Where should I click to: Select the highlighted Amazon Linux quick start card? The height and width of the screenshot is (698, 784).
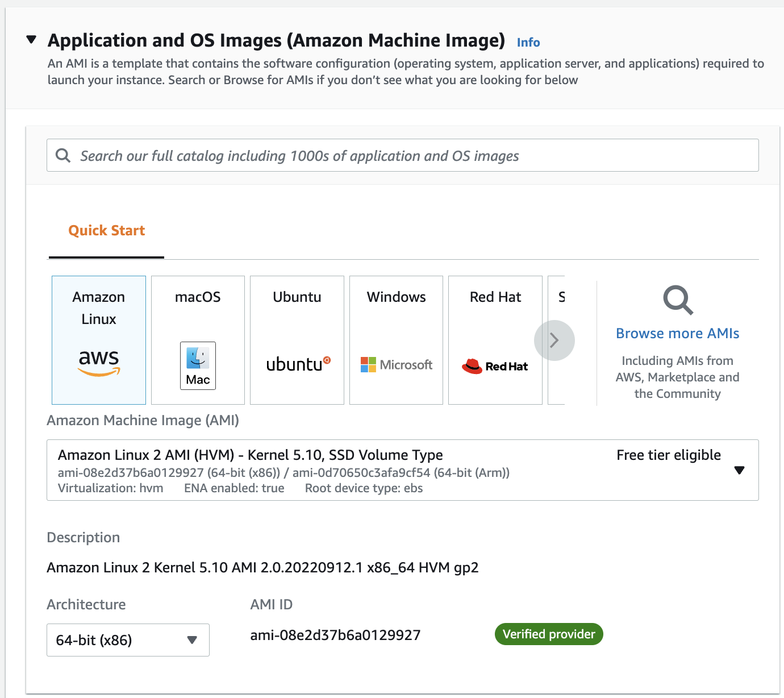(x=98, y=340)
